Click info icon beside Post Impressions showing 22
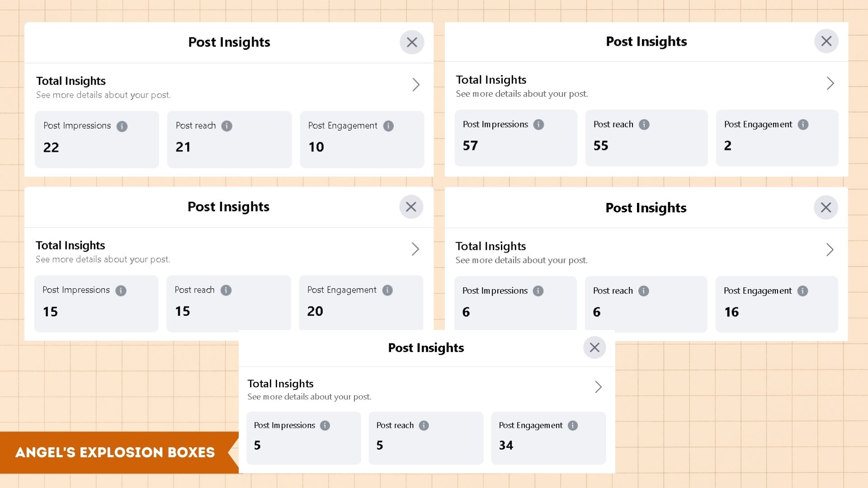This screenshot has width=868, height=488. pos(122,126)
